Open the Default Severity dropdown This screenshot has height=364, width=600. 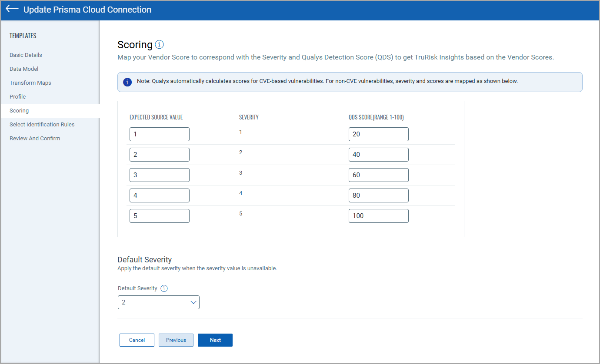click(159, 302)
